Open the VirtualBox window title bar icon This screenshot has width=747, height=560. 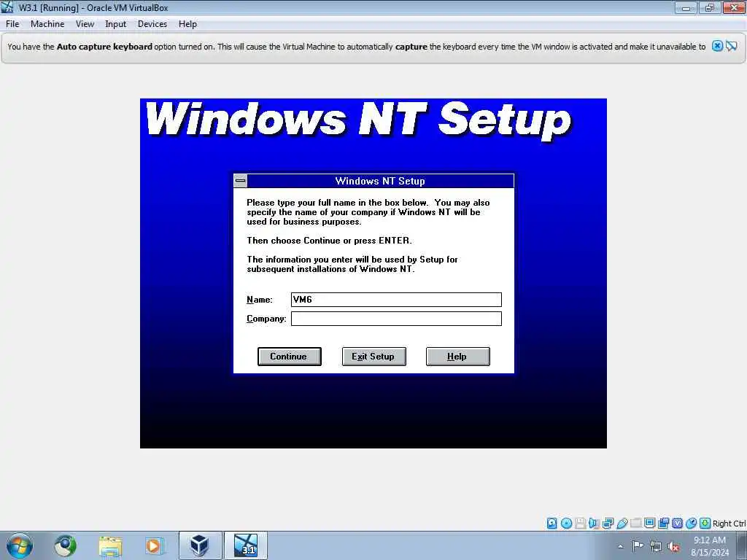pyautogui.click(x=7, y=7)
